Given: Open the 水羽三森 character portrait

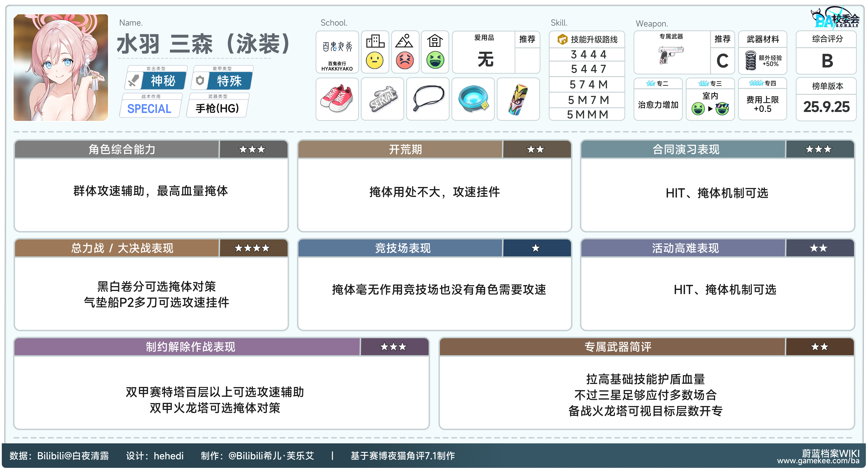Looking at the screenshot, I should click(x=61, y=67).
